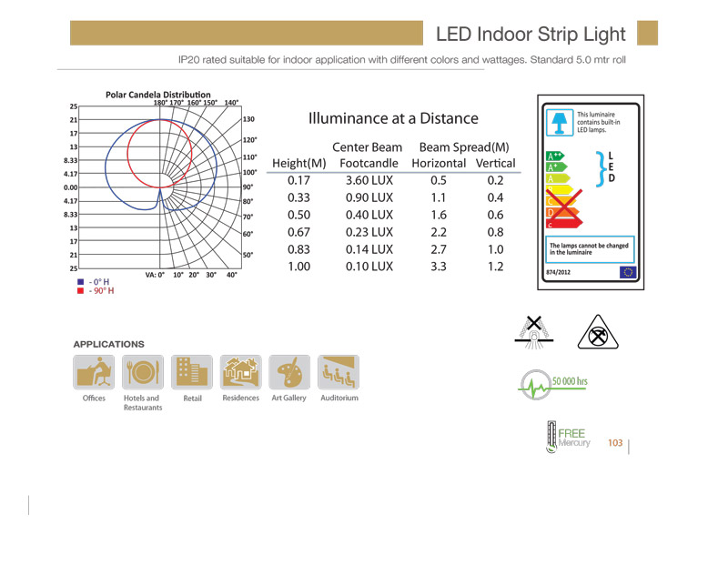Screen dimensions: 728x565
Task: Click the gold header bar swatch at right of title
Action: point(647,33)
